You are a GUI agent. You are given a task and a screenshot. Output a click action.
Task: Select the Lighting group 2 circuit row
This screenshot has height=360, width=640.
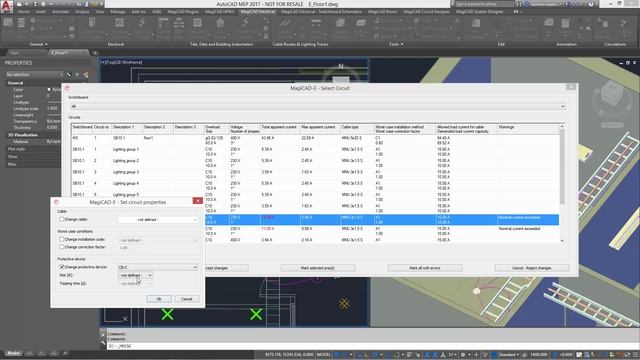tap(315, 163)
